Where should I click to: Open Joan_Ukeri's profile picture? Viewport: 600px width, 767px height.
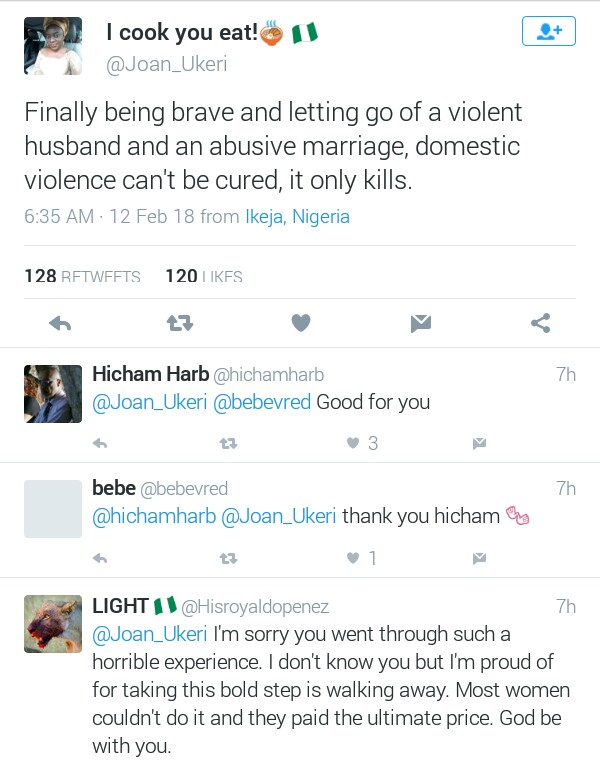pyautogui.click(x=53, y=45)
